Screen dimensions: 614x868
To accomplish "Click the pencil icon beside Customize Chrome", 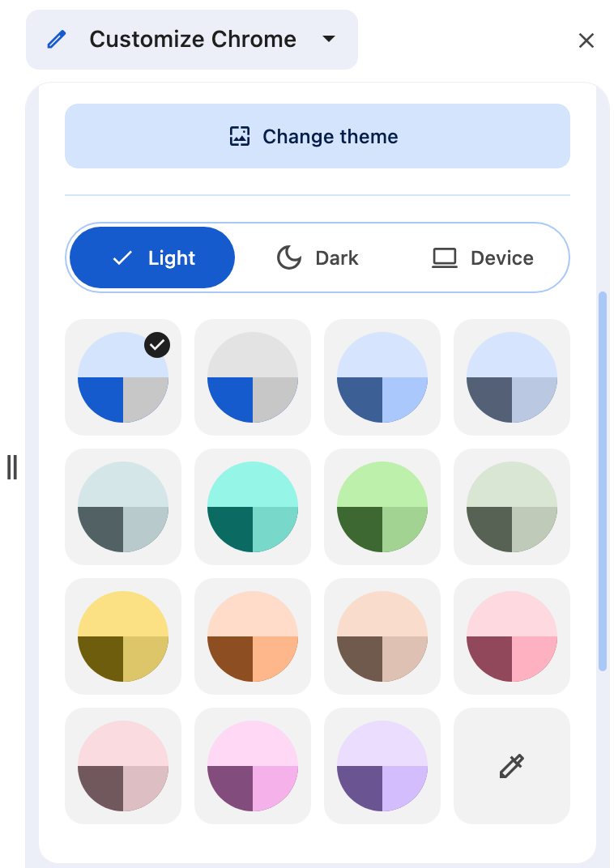I will pos(57,40).
